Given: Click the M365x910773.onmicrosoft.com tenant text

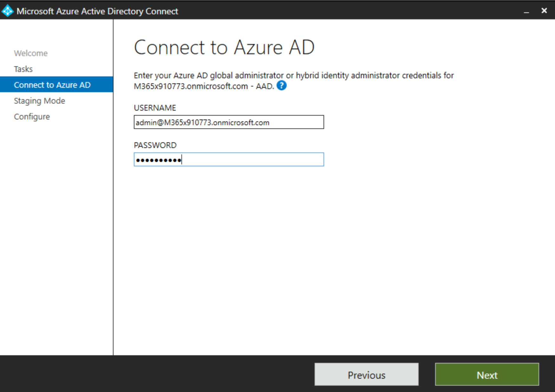Looking at the screenshot, I should coord(191,86).
